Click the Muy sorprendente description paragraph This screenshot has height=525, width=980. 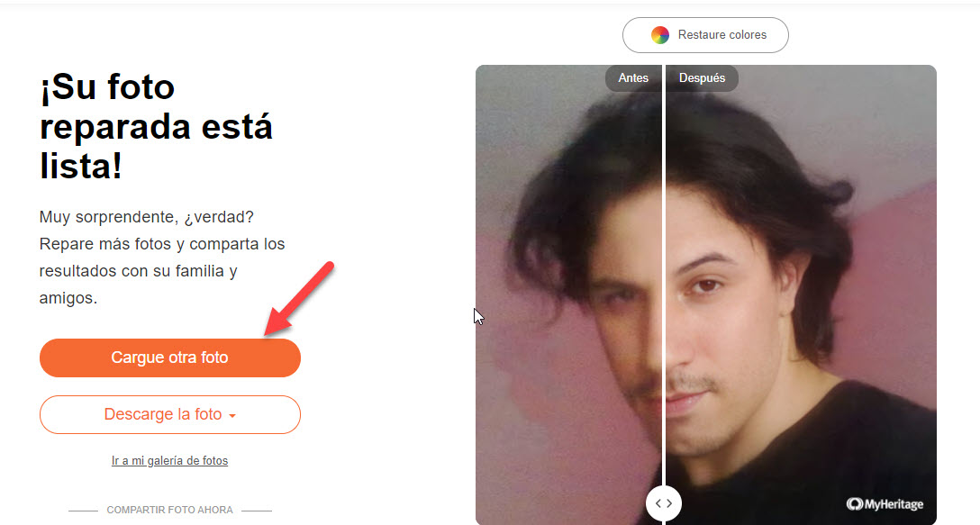(x=162, y=258)
